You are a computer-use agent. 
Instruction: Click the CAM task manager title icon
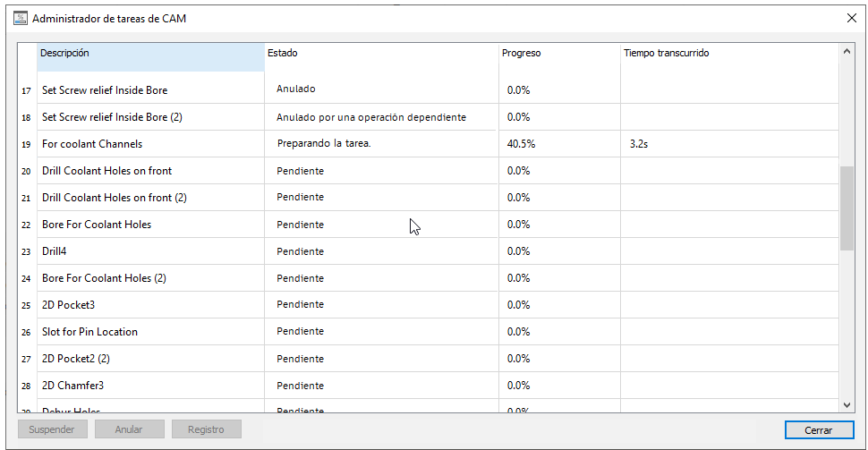pos(20,18)
